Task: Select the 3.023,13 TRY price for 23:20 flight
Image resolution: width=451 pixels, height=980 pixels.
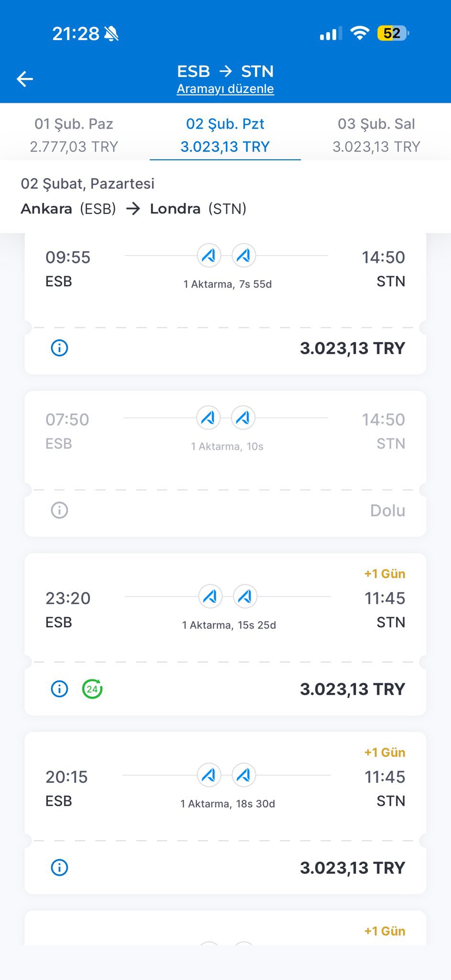Action: tap(352, 689)
